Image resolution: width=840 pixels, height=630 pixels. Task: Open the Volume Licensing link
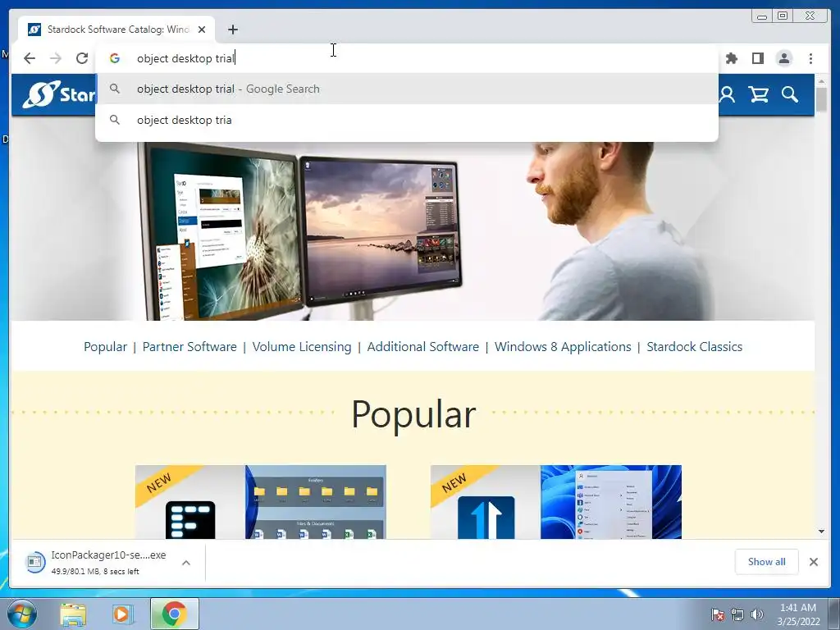302,347
